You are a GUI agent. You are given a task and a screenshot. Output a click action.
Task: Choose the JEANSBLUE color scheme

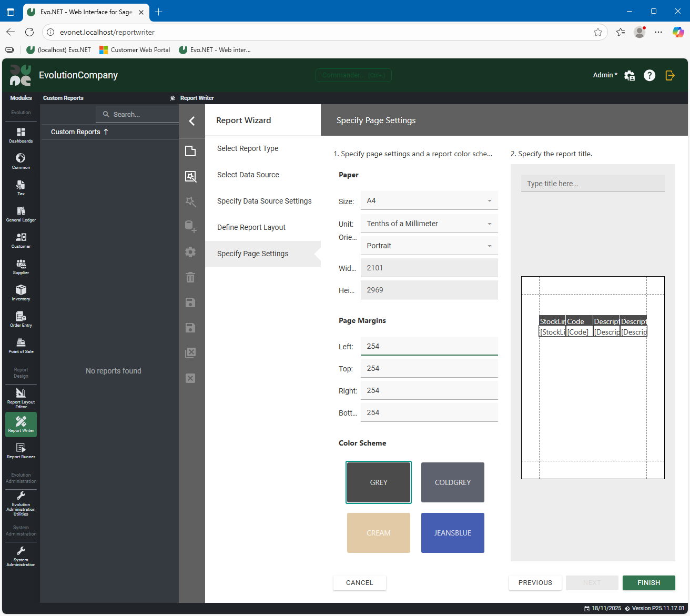pos(452,533)
